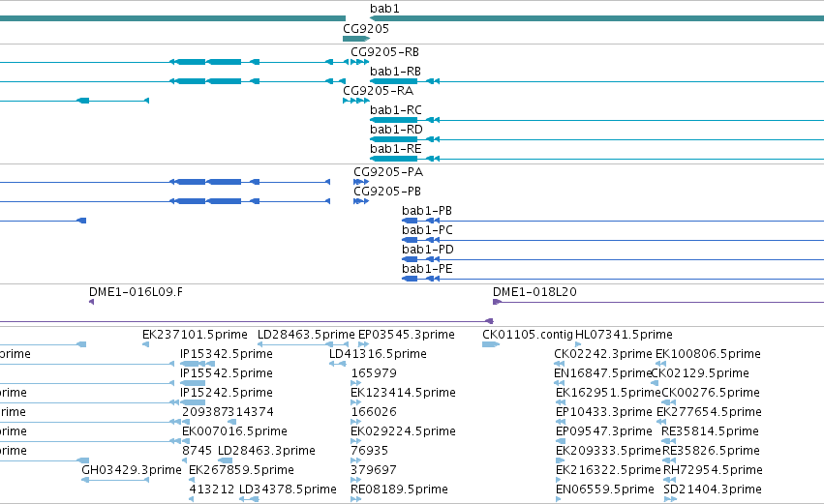Select the bab1-PB protein label
Screen dimensions: 824x504
point(427,211)
